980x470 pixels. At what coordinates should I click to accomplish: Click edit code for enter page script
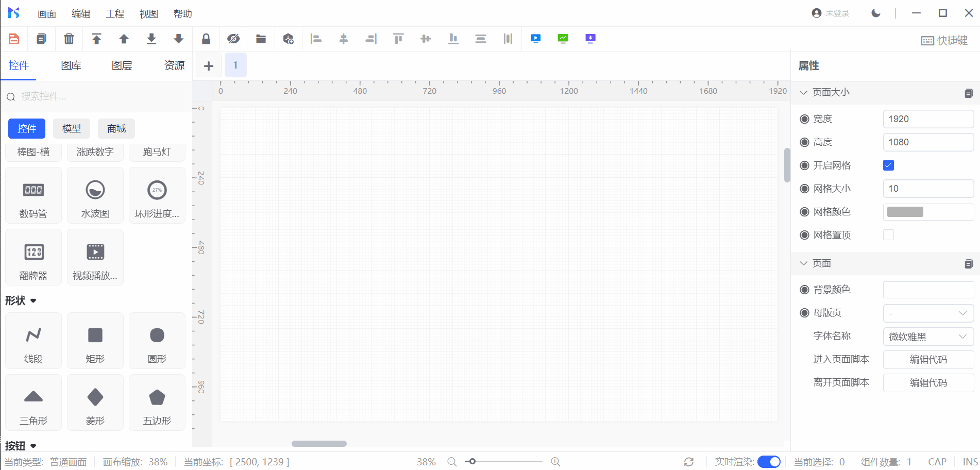(x=928, y=360)
